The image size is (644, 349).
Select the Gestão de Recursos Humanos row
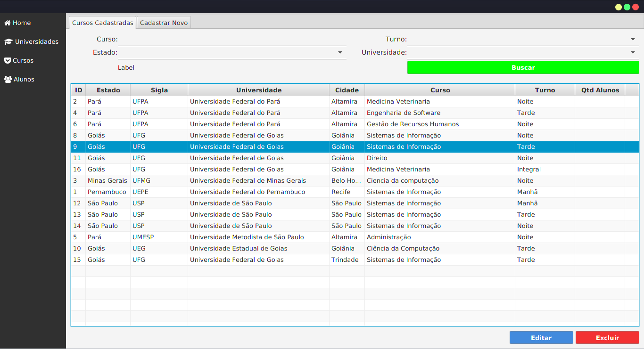(x=355, y=124)
